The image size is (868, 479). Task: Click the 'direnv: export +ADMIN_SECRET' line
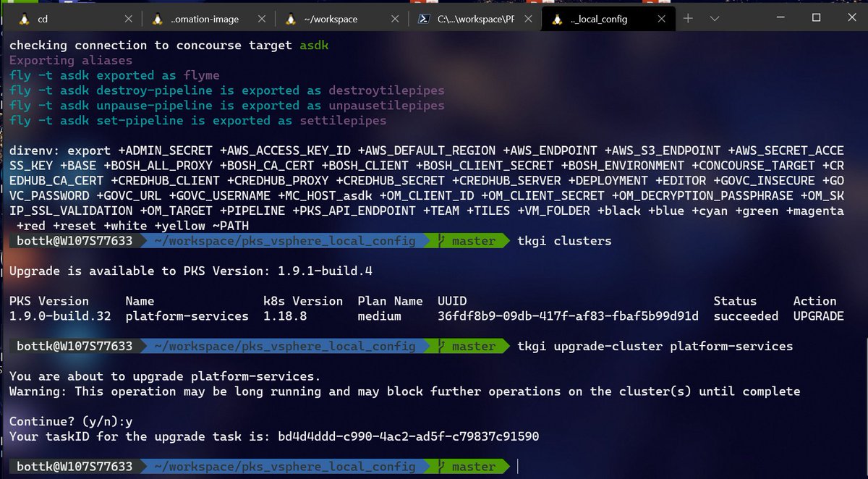pyautogui.click(x=427, y=151)
